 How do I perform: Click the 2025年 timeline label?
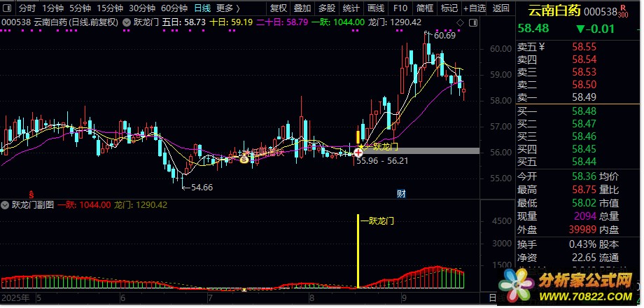point(15,297)
